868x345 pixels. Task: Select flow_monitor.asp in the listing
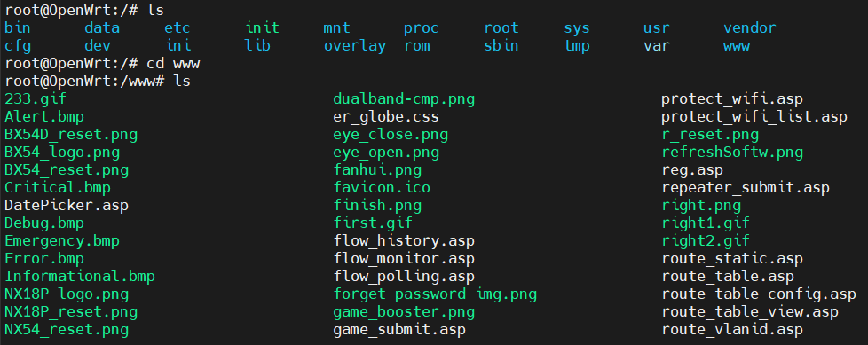tap(404, 258)
